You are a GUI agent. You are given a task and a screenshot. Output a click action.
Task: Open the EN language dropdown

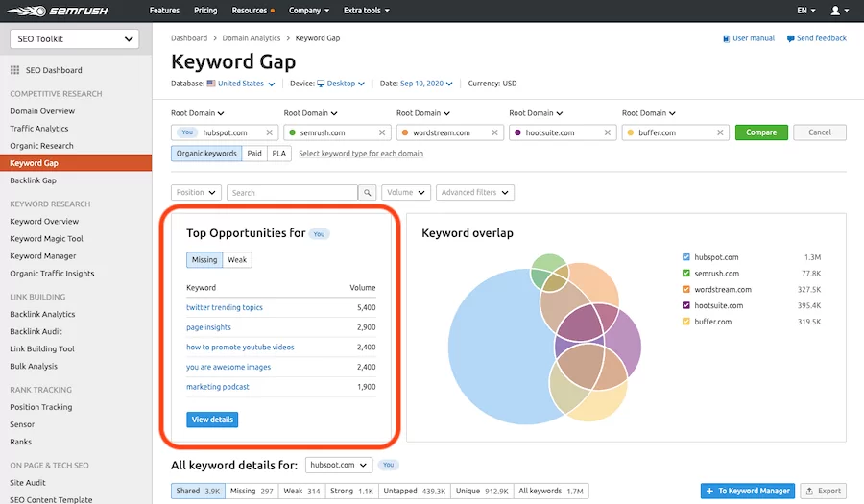(x=806, y=11)
